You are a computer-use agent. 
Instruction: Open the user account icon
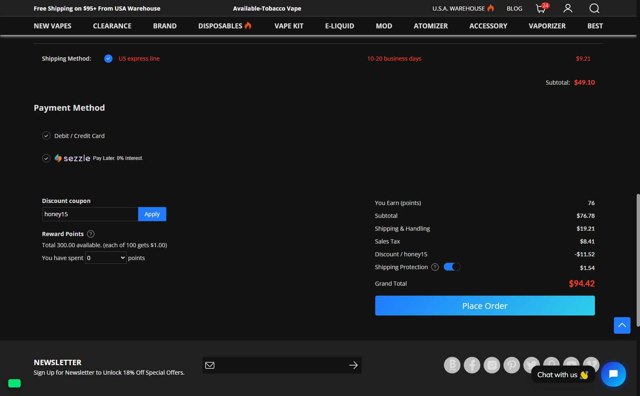pyautogui.click(x=567, y=8)
